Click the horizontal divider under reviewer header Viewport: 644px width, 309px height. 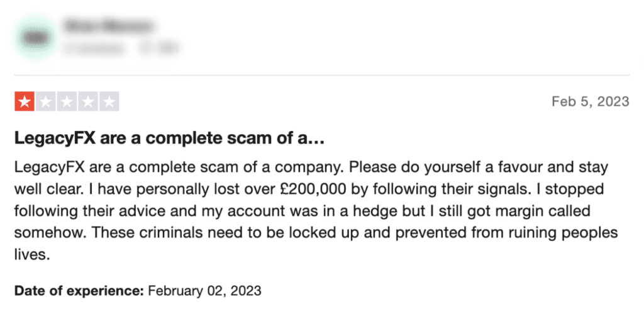pos(322,75)
